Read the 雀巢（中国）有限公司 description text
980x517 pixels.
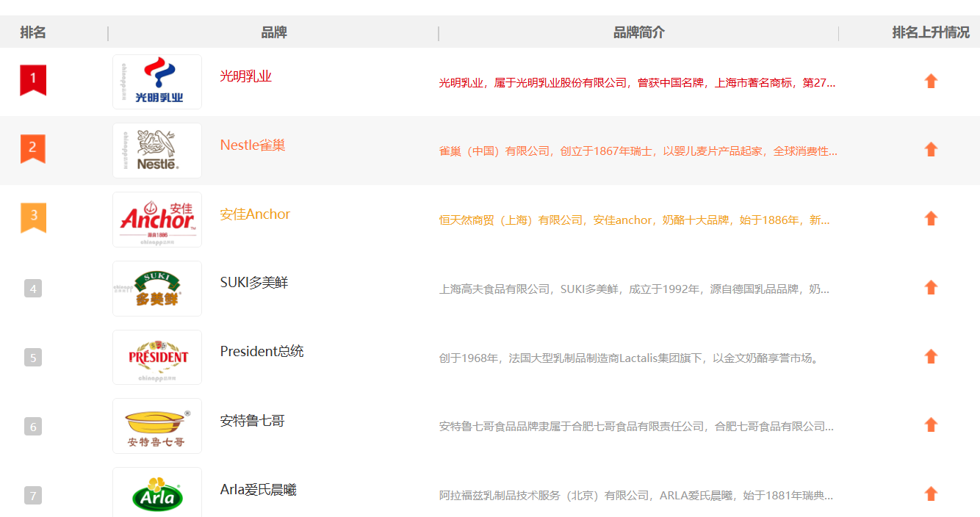[638, 151]
